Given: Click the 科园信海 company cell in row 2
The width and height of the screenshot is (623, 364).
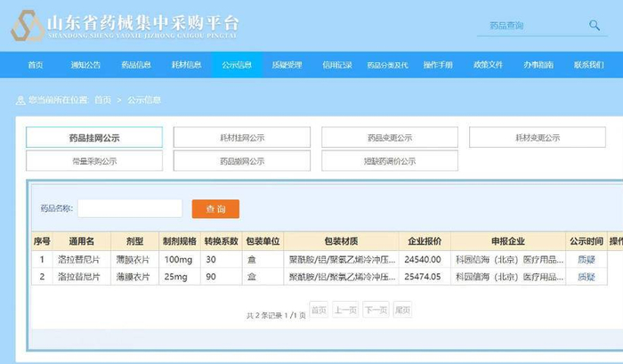Looking at the screenshot, I should [x=509, y=277].
